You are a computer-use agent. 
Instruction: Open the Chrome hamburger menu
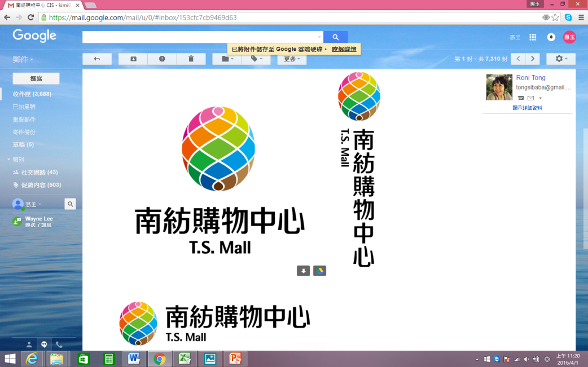[581, 17]
